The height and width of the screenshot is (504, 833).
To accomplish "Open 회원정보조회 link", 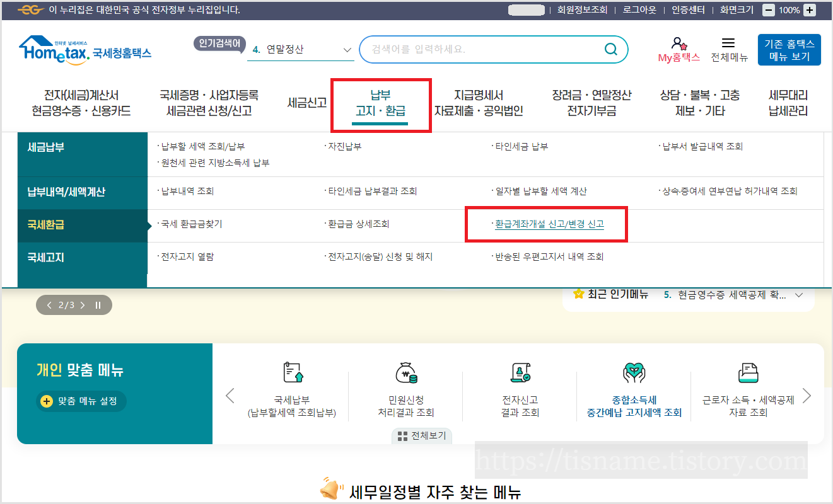I will (x=582, y=10).
